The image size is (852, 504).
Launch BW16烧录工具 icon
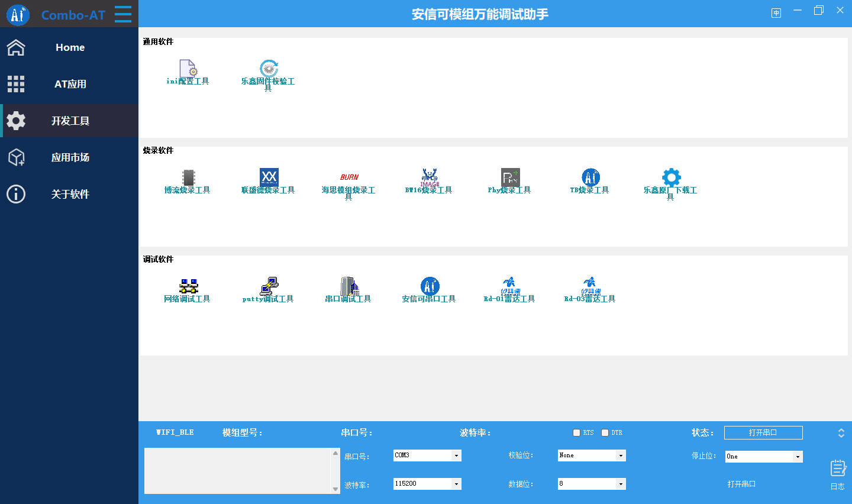click(430, 177)
